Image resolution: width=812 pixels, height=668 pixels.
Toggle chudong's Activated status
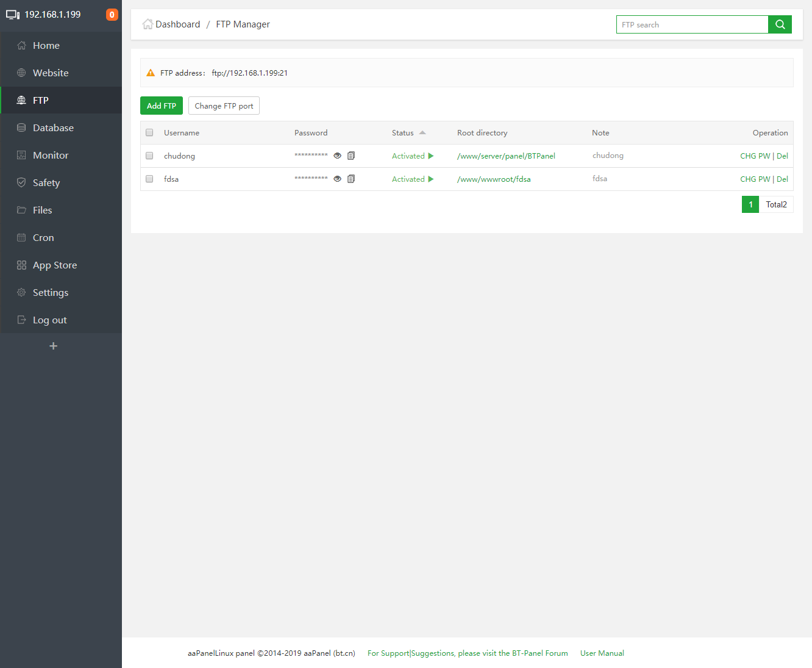[x=413, y=156]
